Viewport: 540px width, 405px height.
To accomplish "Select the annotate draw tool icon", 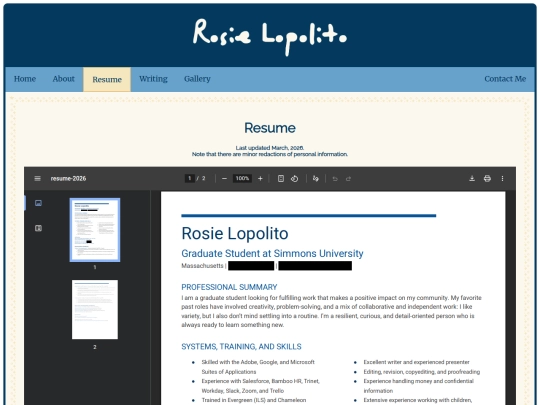I will 315,178.
